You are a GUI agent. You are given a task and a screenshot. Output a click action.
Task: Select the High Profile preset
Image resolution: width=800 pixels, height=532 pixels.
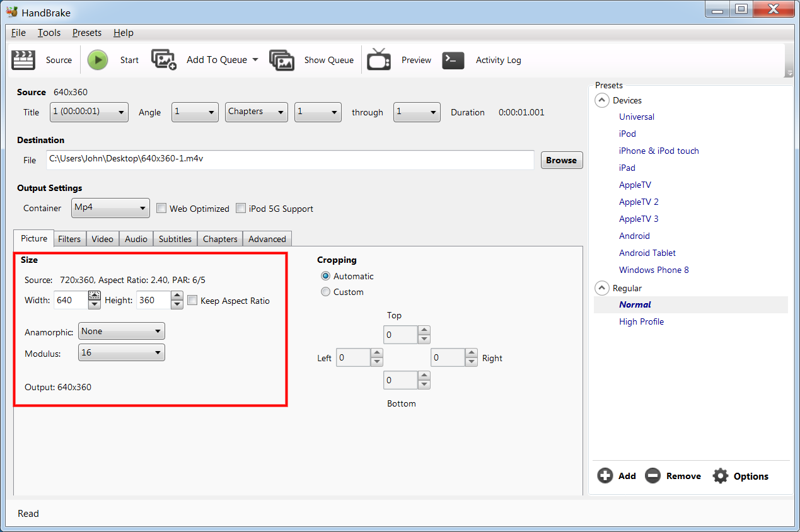point(641,321)
